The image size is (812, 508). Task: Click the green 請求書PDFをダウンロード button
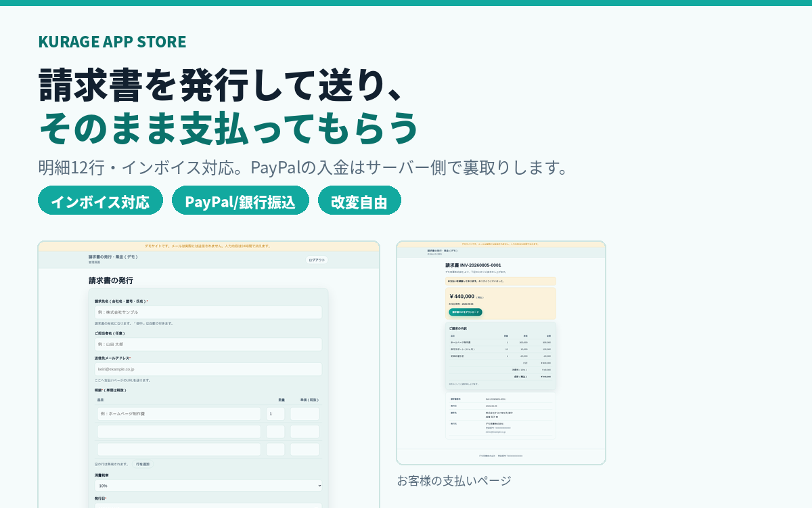(466, 312)
